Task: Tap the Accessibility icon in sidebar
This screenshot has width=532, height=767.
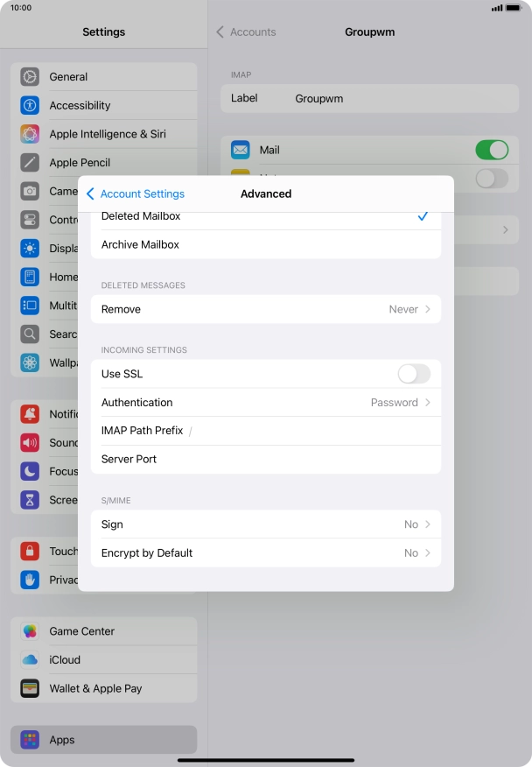Action: click(x=31, y=106)
